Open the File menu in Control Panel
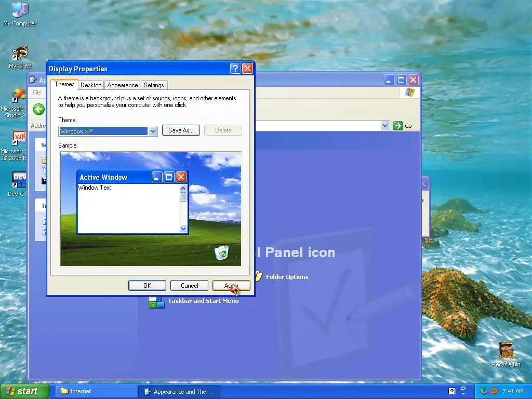 click(37, 92)
